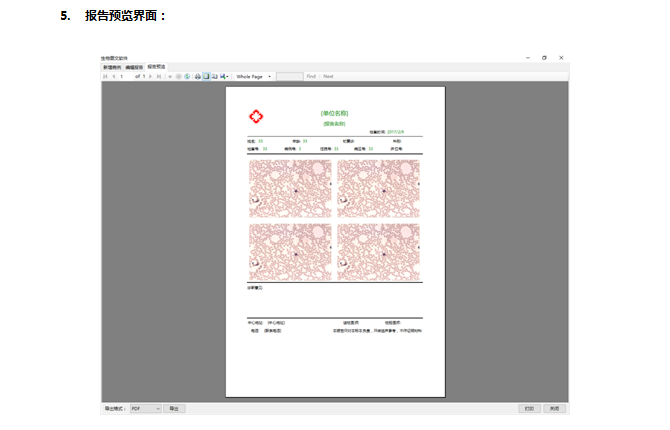The height and width of the screenshot is (430, 670).
Task: Click the printer icon in toolbar
Action: click(198, 76)
